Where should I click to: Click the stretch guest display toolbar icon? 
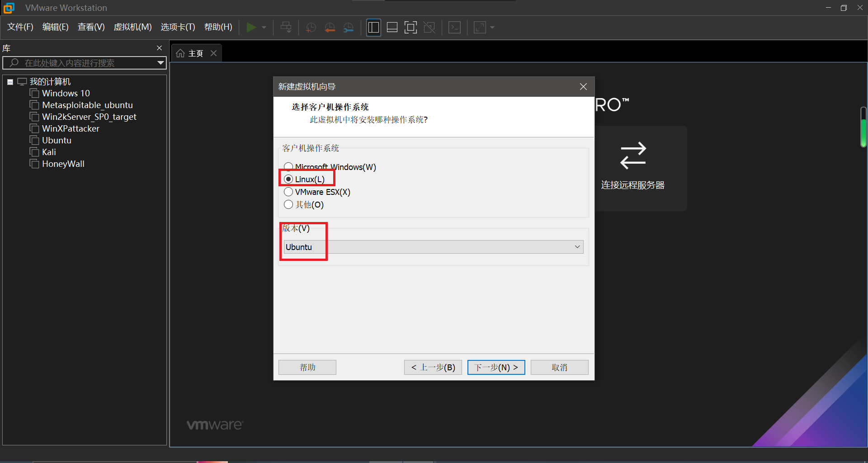coord(480,28)
